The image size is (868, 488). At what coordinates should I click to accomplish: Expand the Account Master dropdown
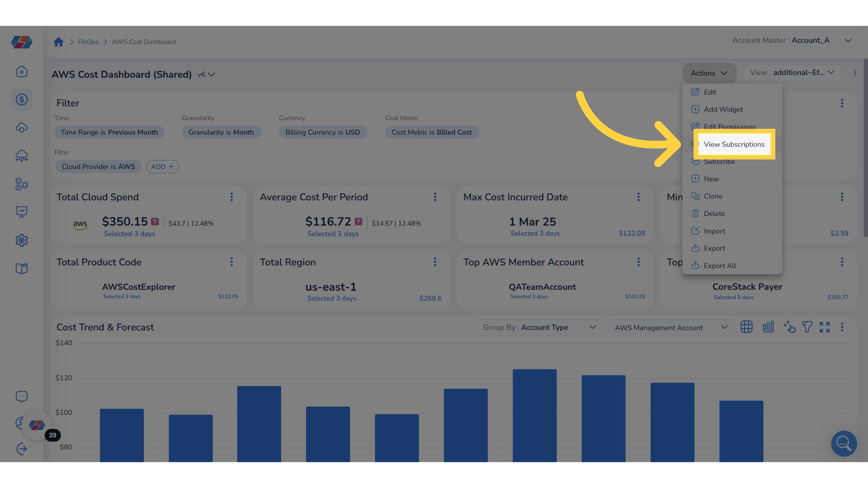pos(792,41)
